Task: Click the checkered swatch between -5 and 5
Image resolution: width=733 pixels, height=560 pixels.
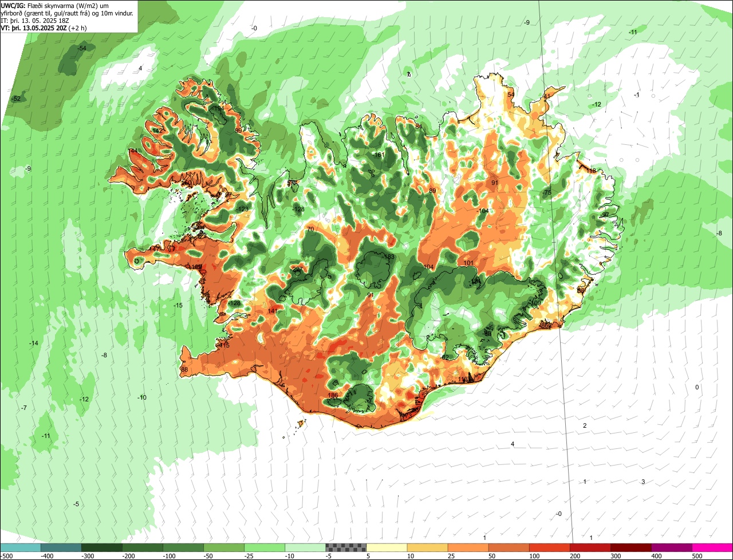Action: [346, 547]
